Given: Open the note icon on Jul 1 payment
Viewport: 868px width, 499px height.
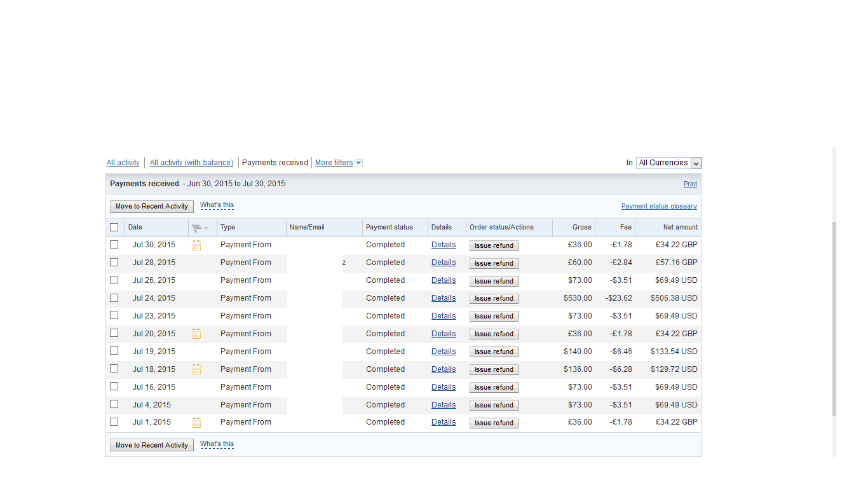Looking at the screenshot, I should 196,423.
